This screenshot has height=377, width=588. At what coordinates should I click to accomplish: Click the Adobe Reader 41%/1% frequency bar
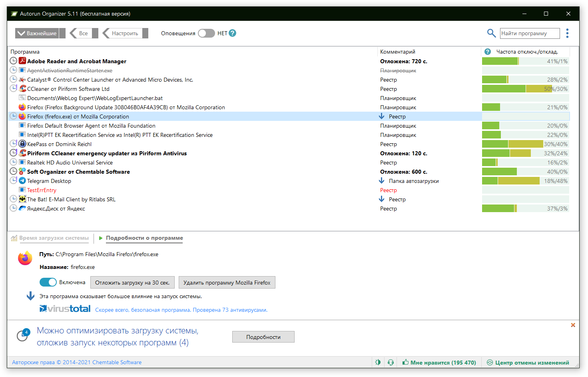(526, 61)
